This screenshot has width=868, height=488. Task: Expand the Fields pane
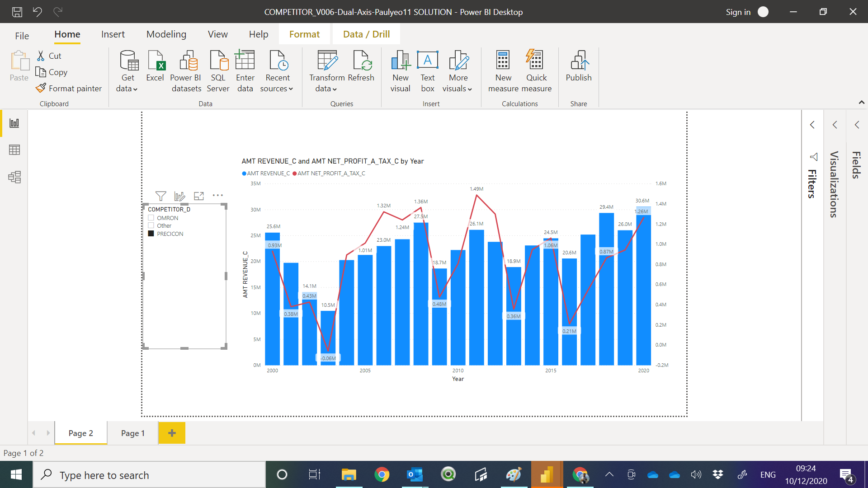[x=857, y=125]
